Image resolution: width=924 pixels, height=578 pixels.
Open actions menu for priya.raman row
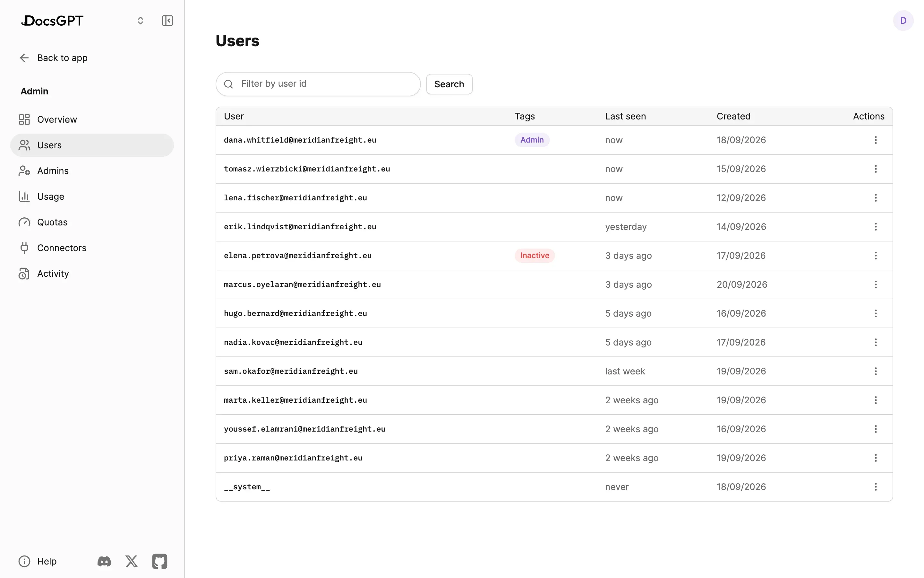pos(876,458)
